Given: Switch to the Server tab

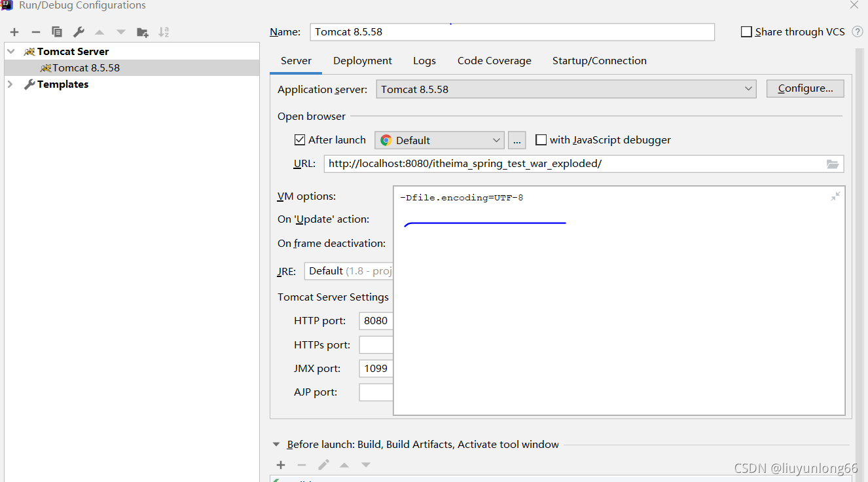Looking at the screenshot, I should click(x=296, y=60).
